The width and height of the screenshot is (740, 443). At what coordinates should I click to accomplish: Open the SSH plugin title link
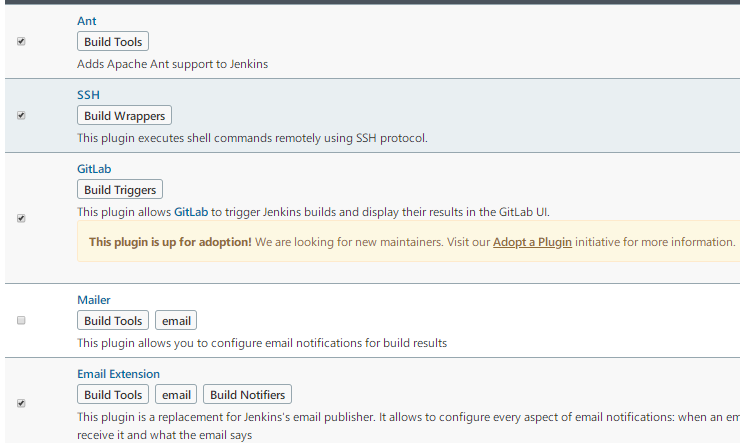pyautogui.click(x=88, y=95)
